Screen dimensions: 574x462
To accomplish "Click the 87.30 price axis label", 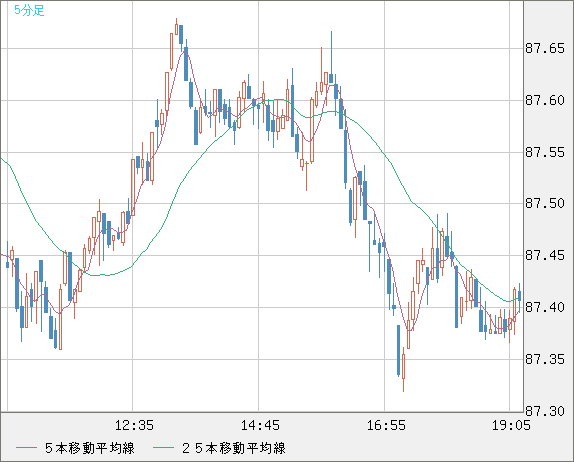I will point(545,411).
